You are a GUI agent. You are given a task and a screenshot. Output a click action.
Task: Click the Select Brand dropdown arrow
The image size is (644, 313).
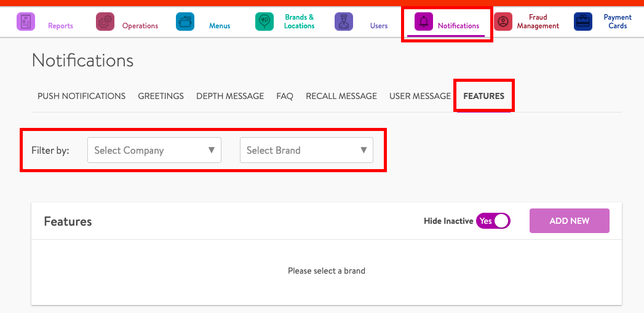pos(364,150)
